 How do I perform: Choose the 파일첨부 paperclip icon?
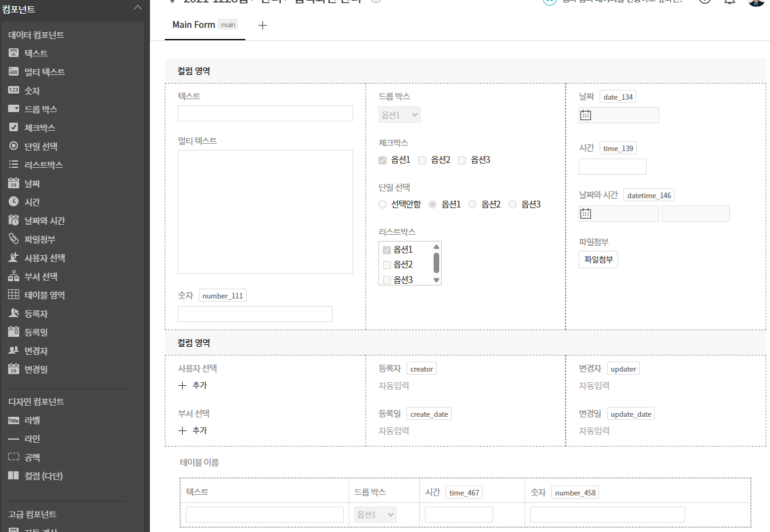14,239
